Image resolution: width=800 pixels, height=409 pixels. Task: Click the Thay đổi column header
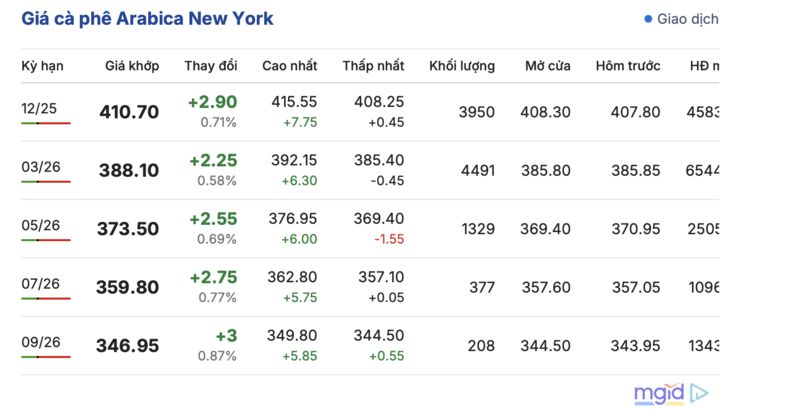(211, 66)
